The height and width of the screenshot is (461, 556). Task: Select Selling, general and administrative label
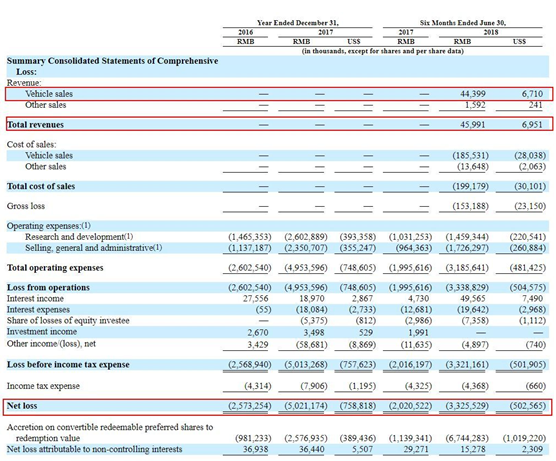[94, 248]
